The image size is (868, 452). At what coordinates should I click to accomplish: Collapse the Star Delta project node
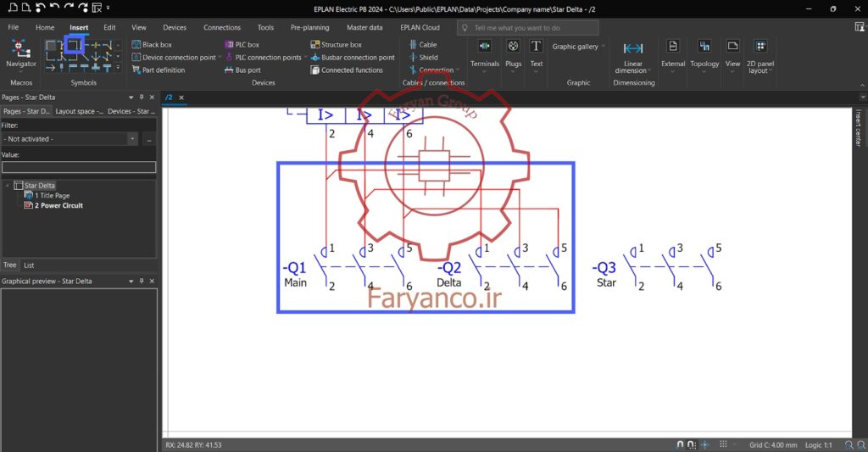tap(7, 186)
